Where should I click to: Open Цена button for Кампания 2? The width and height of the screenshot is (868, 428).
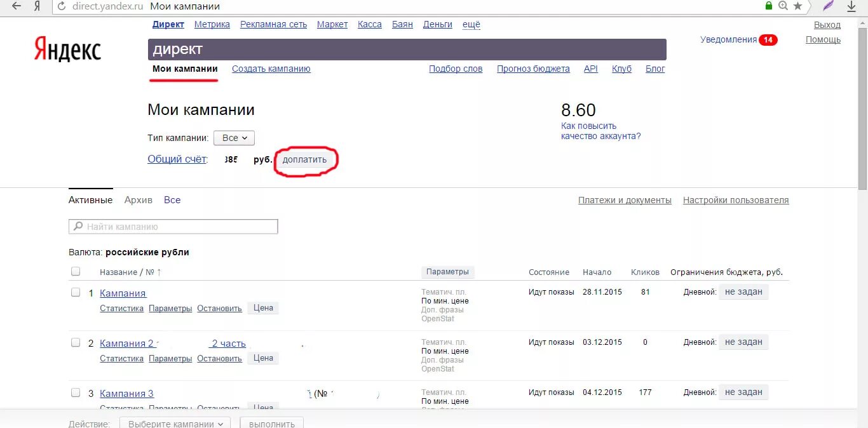pos(263,358)
